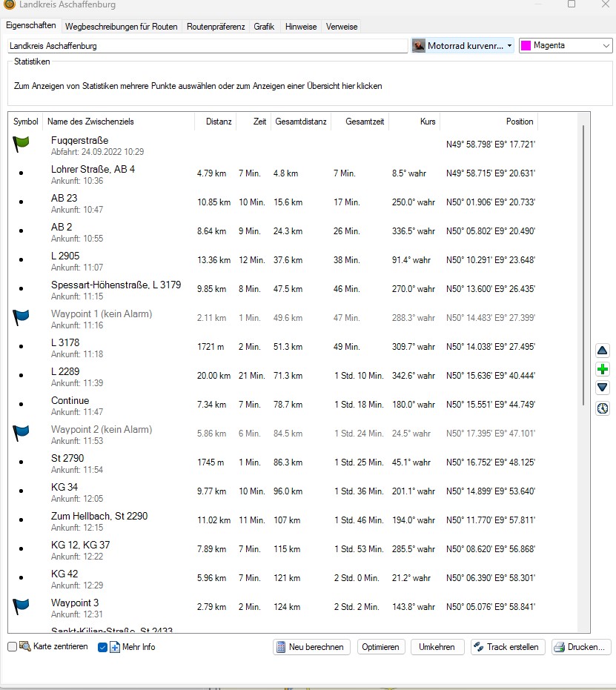This screenshot has width=616, height=690.
Task: Click the blue flag icon for Waypoint 3
Action: pyautogui.click(x=21, y=607)
